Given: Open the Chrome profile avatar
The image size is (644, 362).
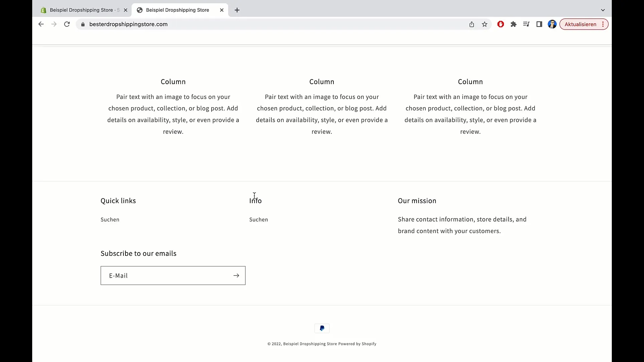Looking at the screenshot, I should coord(552,24).
